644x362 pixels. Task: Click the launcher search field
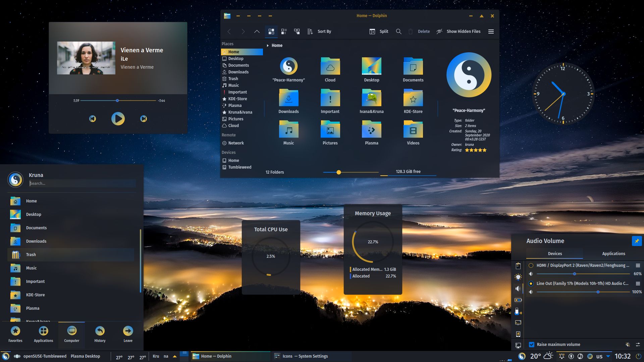click(x=82, y=183)
